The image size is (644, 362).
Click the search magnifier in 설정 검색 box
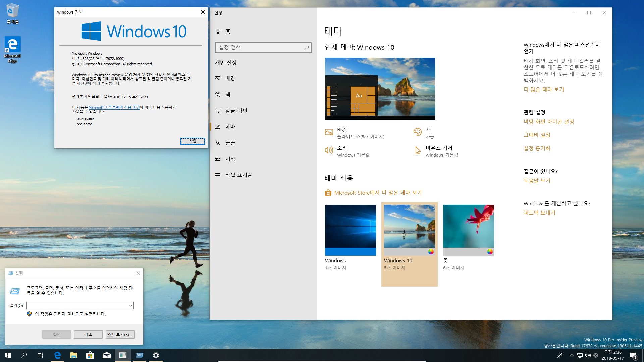pos(306,48)
